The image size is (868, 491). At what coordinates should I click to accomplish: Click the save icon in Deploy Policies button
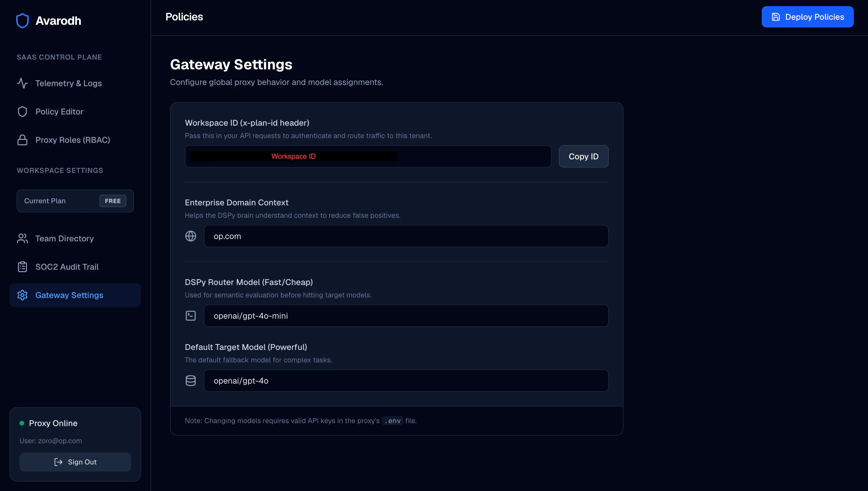click(776, 17)
